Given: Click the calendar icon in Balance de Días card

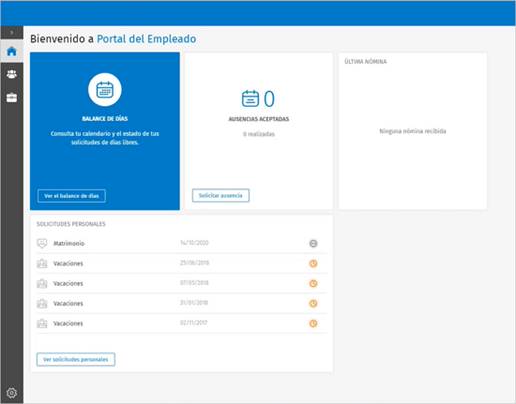Looking at the screenshot, I should click(x=105, y=90).
